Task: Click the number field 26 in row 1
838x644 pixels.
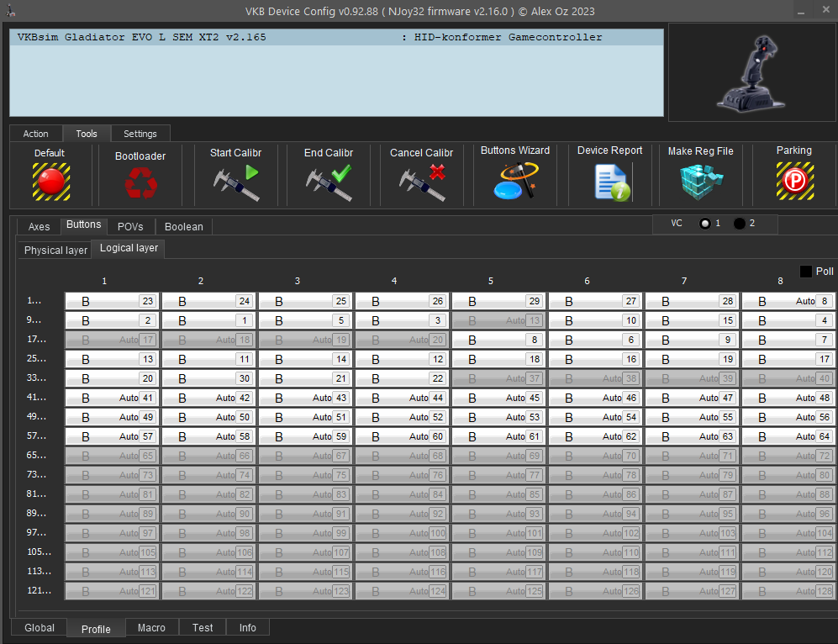Action: point(438,302)
